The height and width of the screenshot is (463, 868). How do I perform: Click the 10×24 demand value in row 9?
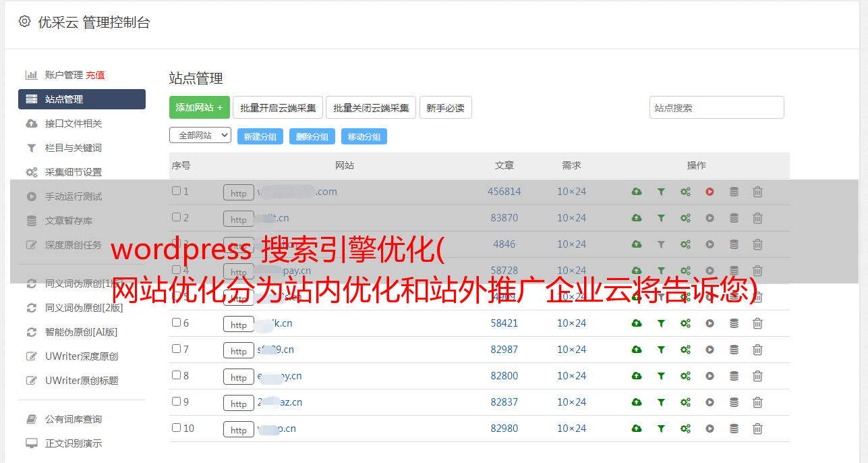coord(571,402)
